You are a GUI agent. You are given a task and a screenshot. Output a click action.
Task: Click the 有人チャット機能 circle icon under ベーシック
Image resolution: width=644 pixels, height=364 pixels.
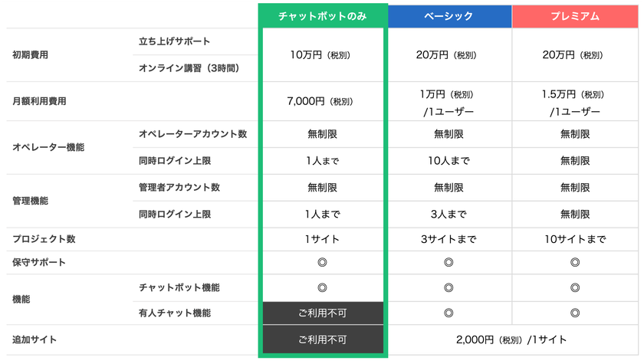(x=449, y=313)
